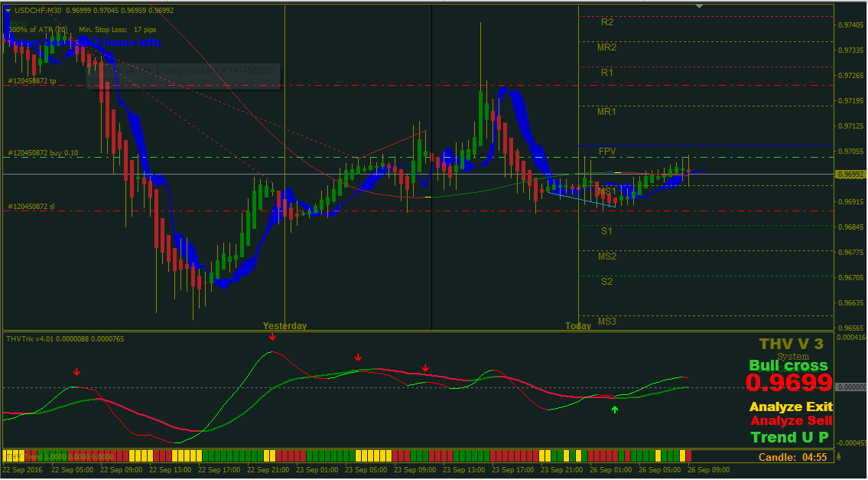Click the 'THV V 3' system title

click(792, 344)
